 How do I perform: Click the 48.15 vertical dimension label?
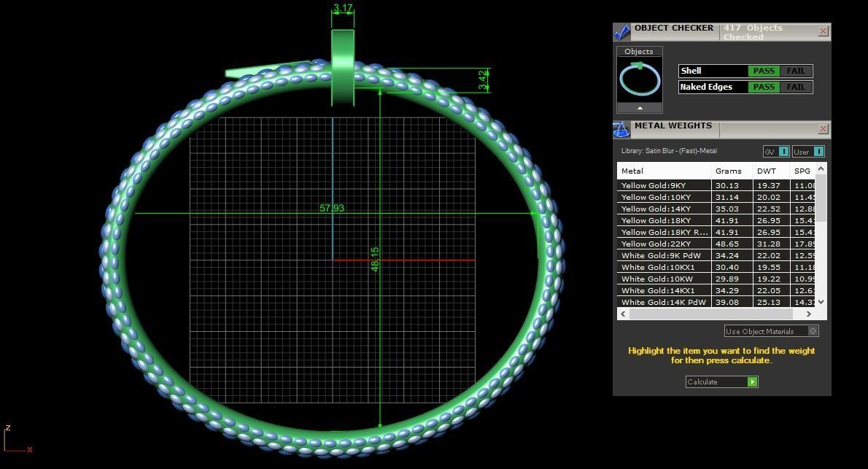[x=375, y=259]
